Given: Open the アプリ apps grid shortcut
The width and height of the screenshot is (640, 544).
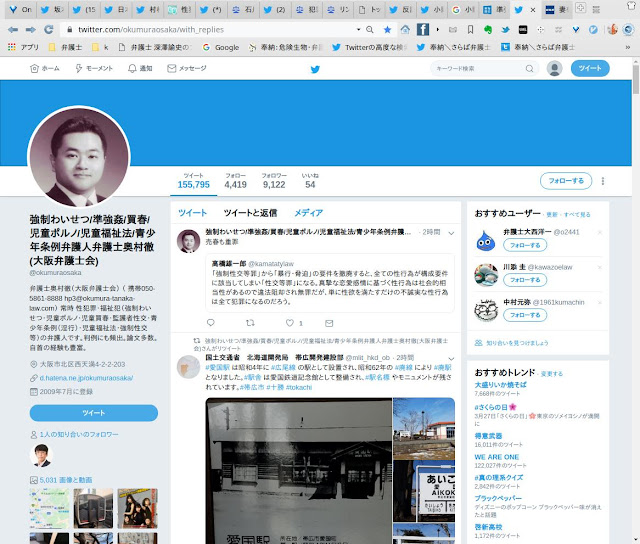Looking at the screenshot, I should (23, 47).
